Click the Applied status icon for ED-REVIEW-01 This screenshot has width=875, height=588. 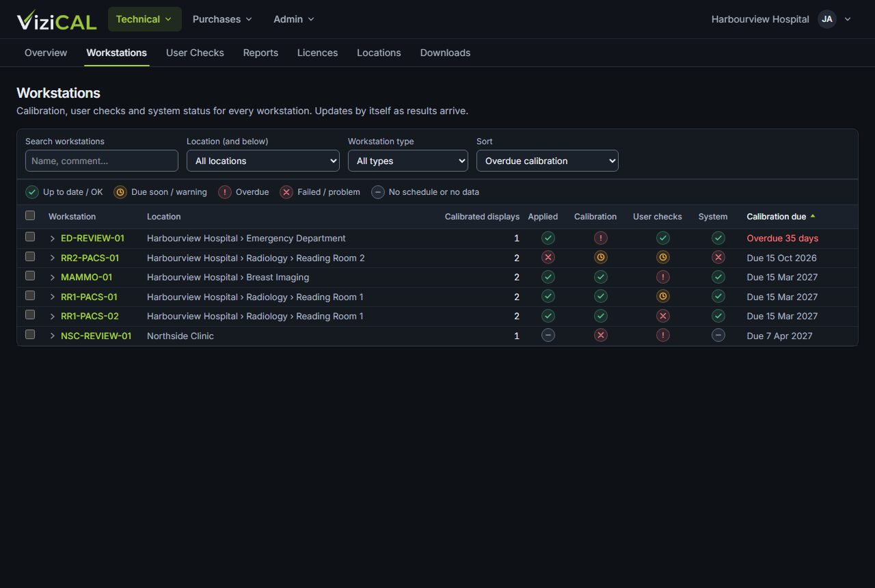548,238
